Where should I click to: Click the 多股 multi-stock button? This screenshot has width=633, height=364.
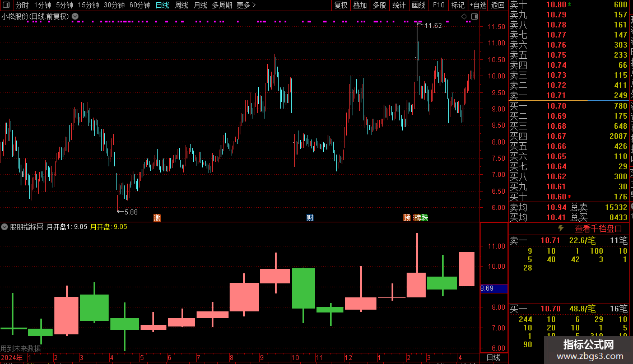(x=379, y=5)
